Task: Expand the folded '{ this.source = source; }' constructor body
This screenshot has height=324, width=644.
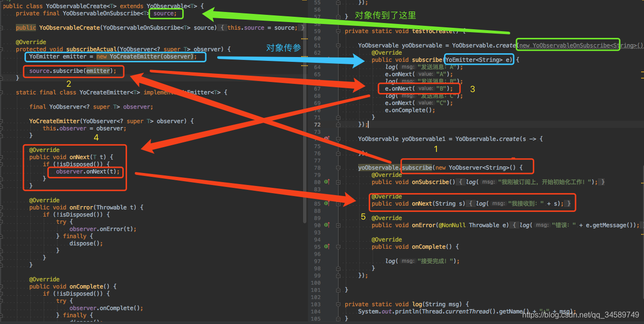Action: click(x=262, y=28)
